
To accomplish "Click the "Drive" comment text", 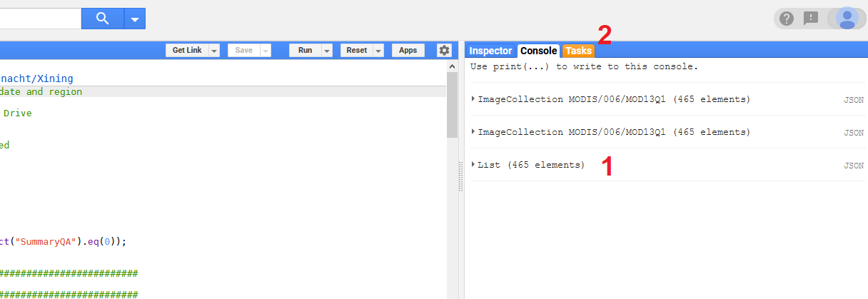I will (17, 113).
